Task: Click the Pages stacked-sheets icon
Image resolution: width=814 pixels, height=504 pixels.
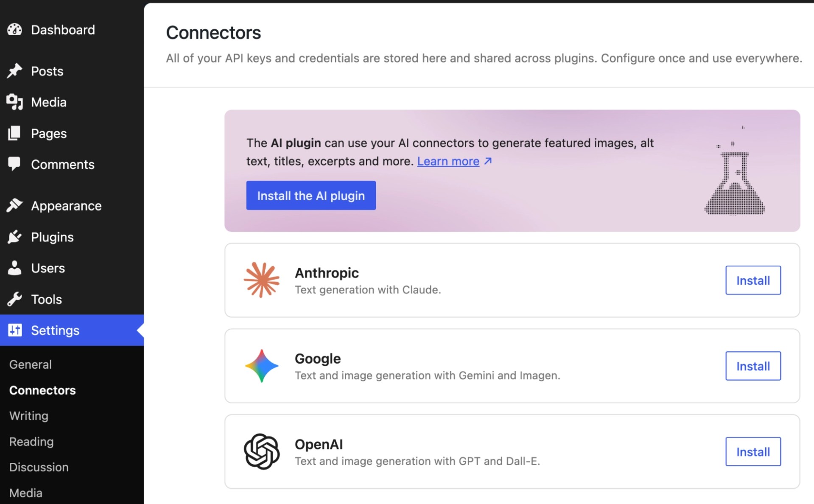Action: [14, 133]
